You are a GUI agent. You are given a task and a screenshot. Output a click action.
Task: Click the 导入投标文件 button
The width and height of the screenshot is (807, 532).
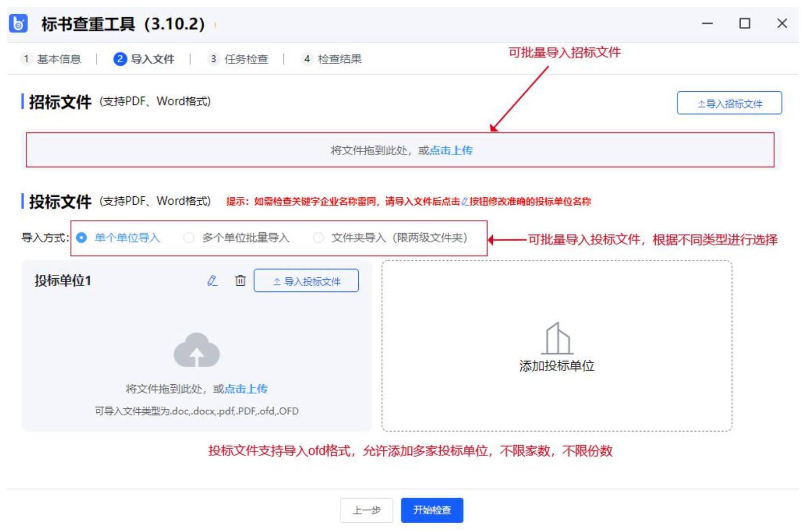[x=306, y=281]
